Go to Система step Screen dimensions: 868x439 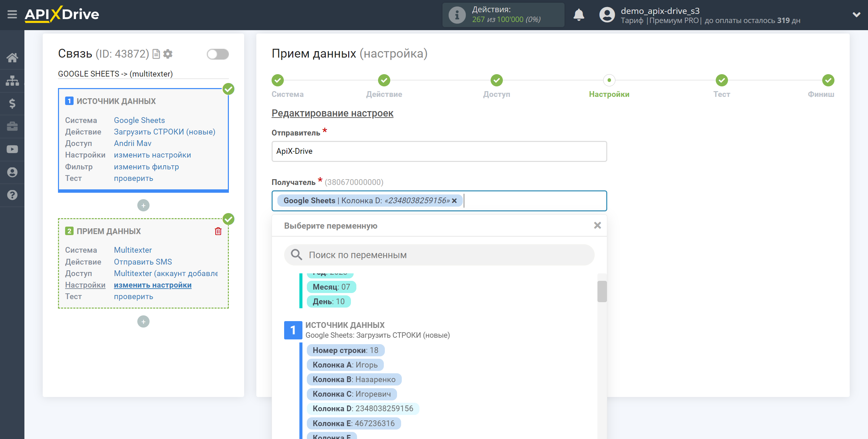coord(278,80)
